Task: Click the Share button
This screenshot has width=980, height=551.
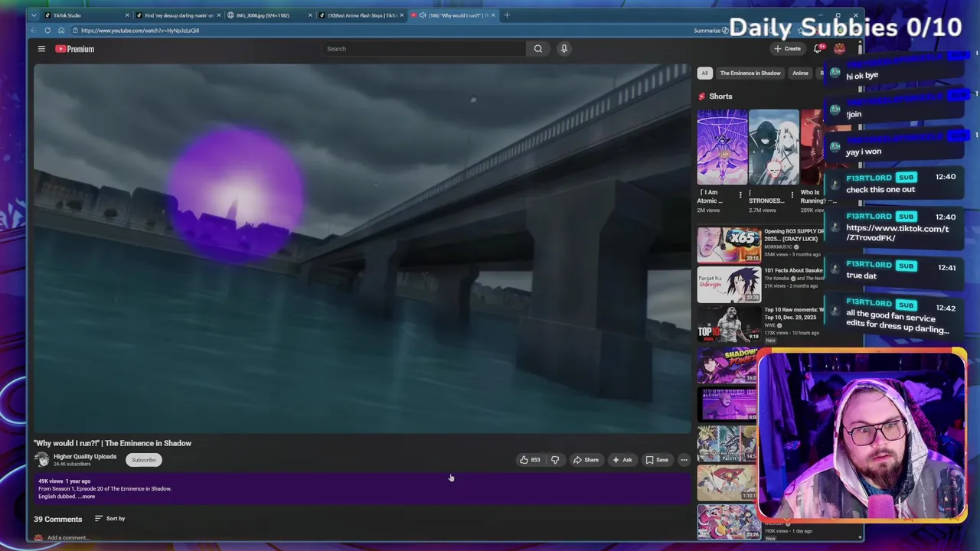Action: click(586, 460)
